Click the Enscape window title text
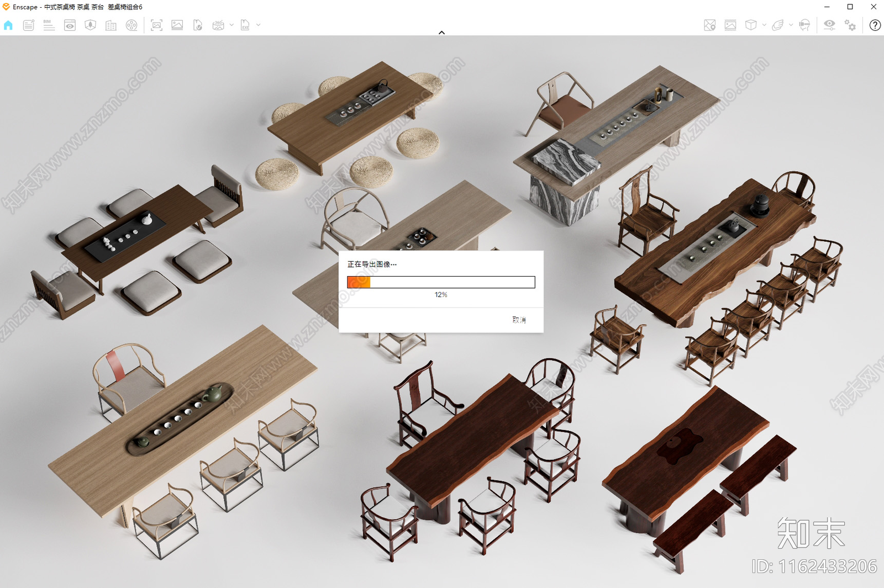The image size is (884, 588). 77,7
